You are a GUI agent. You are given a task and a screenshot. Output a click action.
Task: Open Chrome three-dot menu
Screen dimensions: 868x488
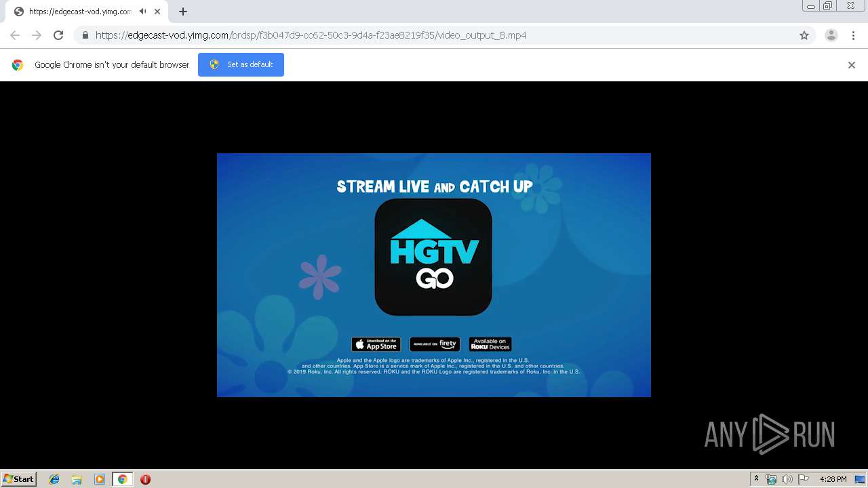coord(853,35)
